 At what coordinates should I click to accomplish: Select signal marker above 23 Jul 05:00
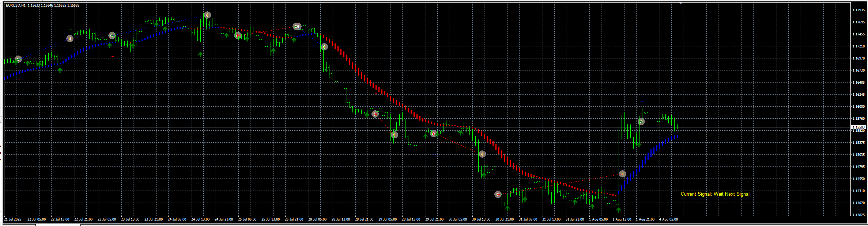[112, 35]
